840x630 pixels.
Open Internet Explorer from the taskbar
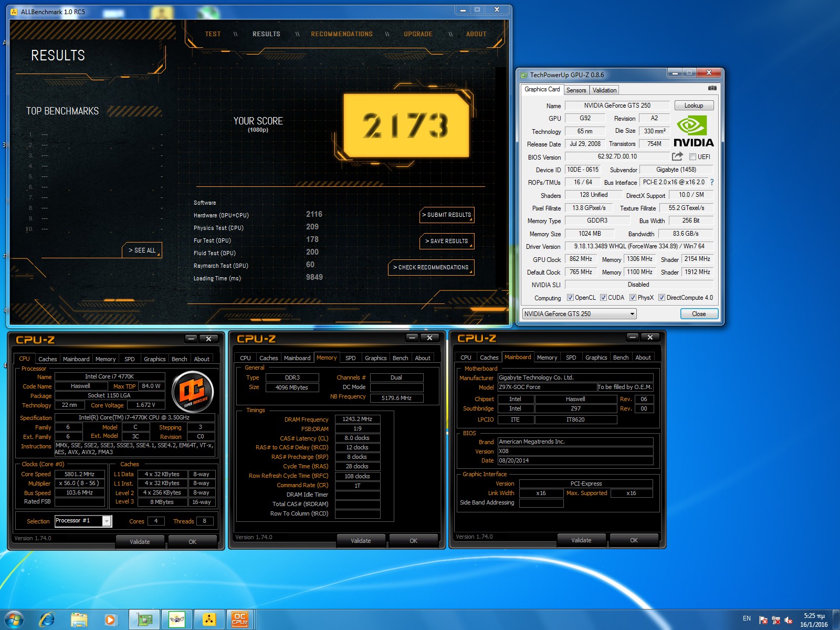(x=47, y=619)
